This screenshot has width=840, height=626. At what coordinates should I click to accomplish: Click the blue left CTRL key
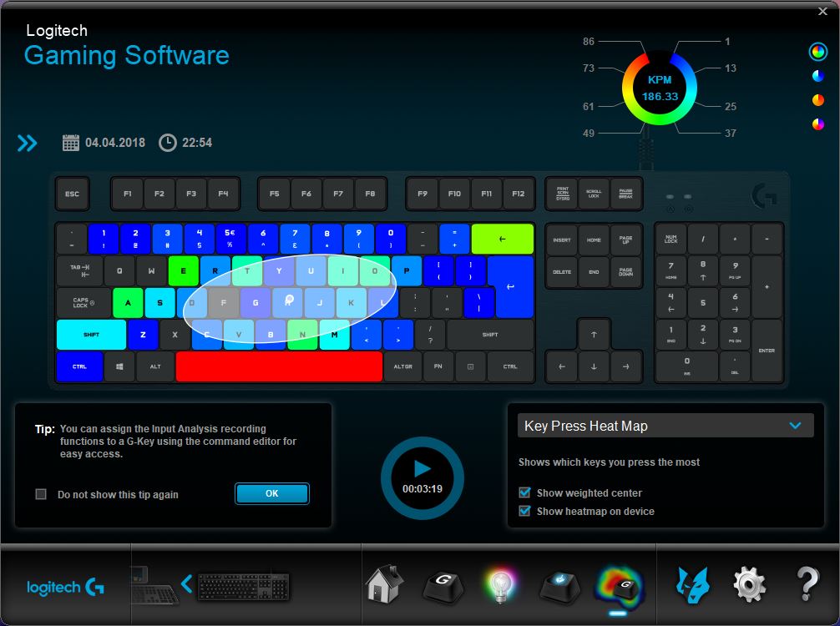click(x=79, y=366)
